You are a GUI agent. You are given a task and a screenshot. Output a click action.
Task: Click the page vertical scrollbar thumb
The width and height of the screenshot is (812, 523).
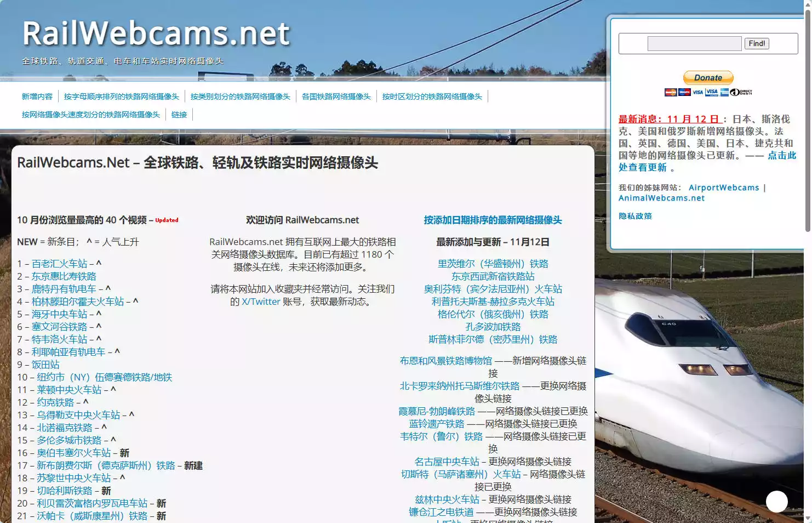[808, 121]
